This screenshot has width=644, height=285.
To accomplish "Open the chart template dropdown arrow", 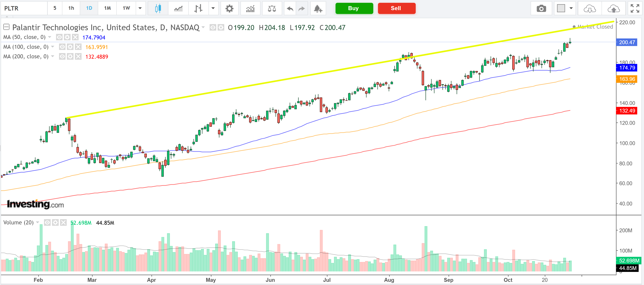I will click(571, 8).
